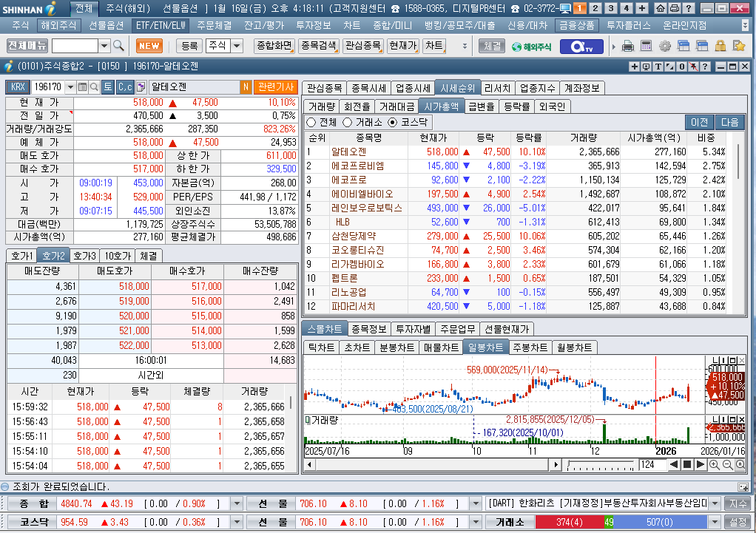The width and height of the screenshot is (756, 533).
Task: Open the ETF/ETN/ELW menu
Action: click(161, 25)
